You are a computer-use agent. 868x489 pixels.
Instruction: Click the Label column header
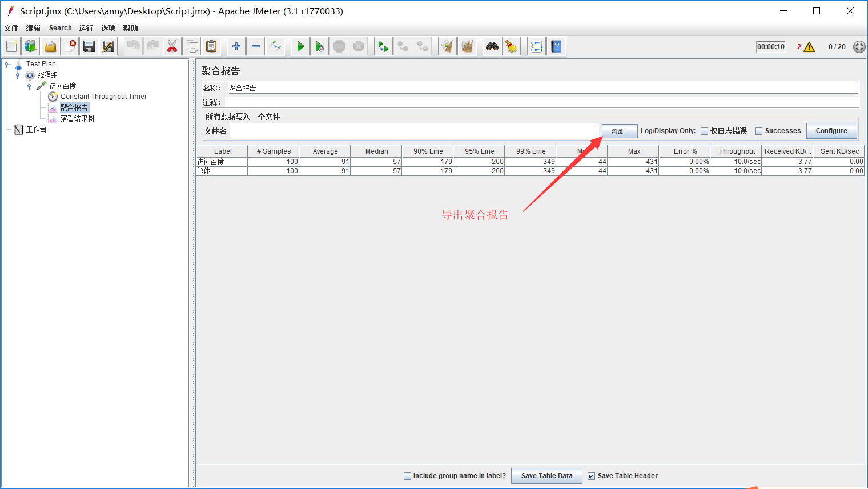(222, 151)
